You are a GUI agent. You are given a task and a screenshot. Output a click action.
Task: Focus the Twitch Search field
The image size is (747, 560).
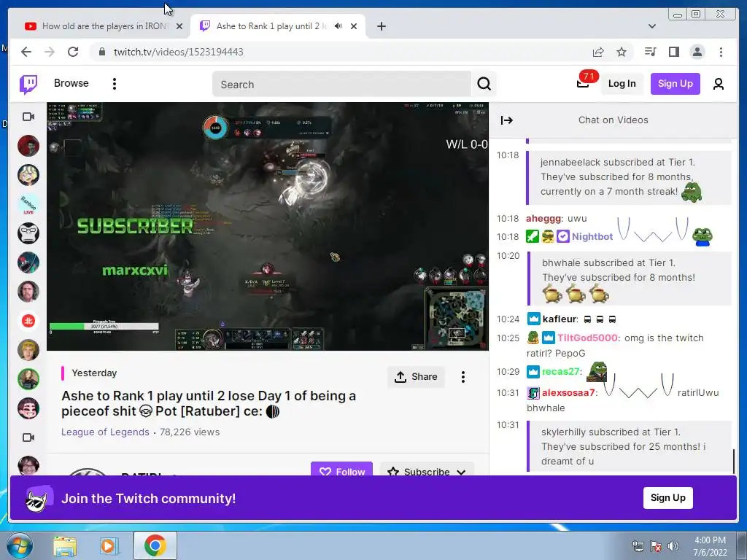(x=341, y=85)
